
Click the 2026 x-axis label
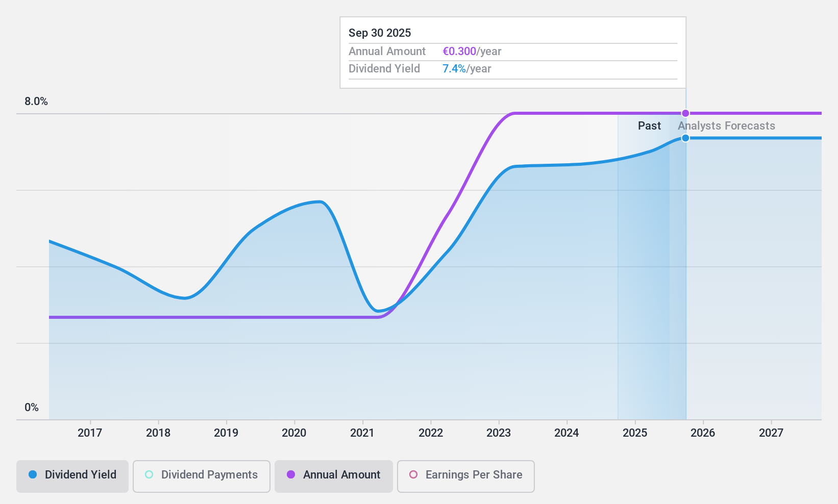point(703,433)
